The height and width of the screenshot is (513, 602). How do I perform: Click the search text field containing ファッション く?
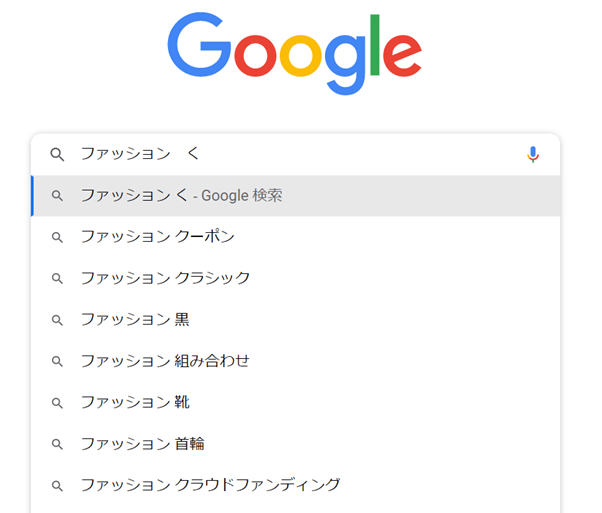point(300,154)
